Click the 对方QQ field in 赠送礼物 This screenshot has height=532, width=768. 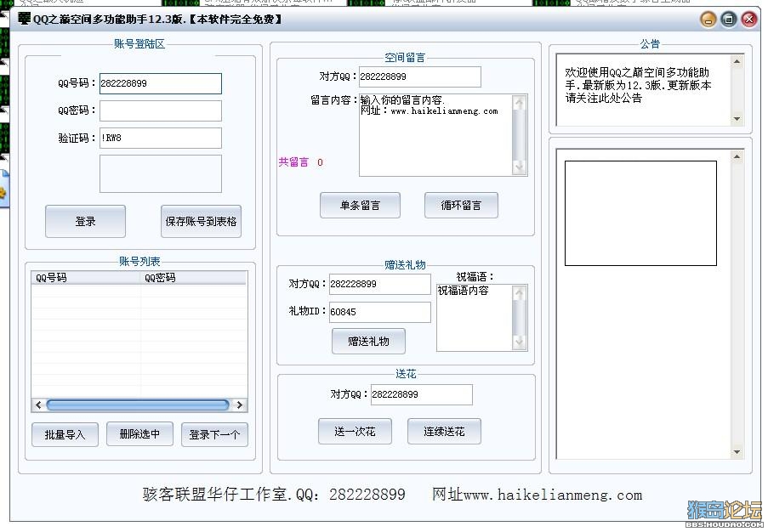(x=380, y=285)
